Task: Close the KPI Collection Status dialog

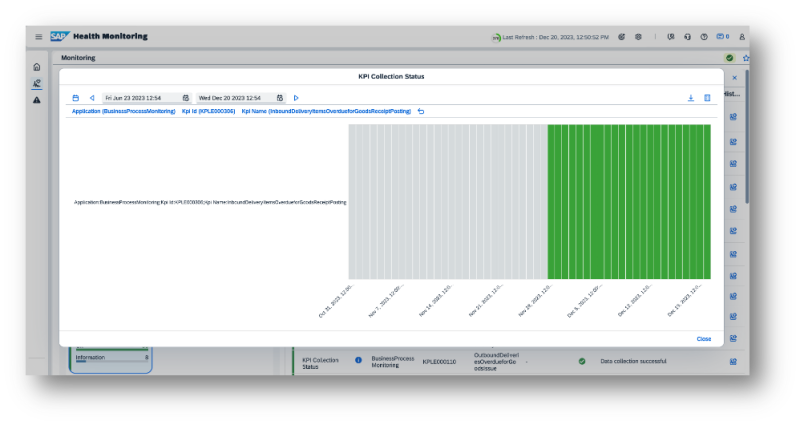Action: (x=704, y=339)
